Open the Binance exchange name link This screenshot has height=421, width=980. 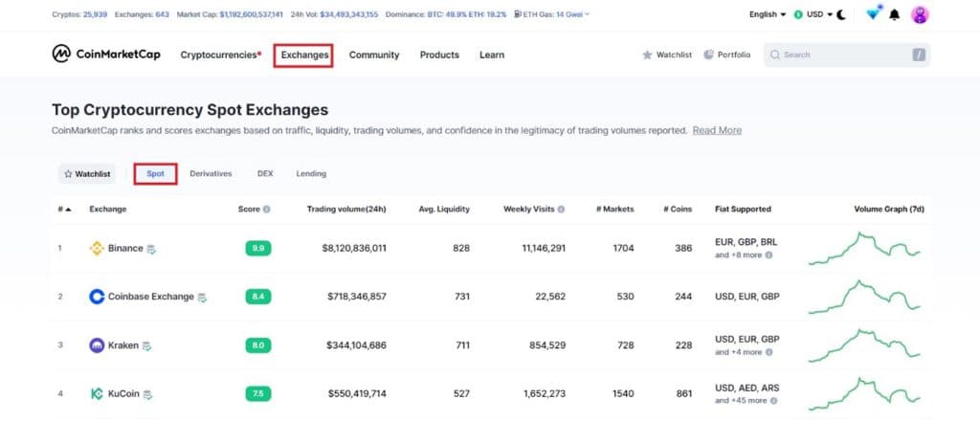(125, 248)
